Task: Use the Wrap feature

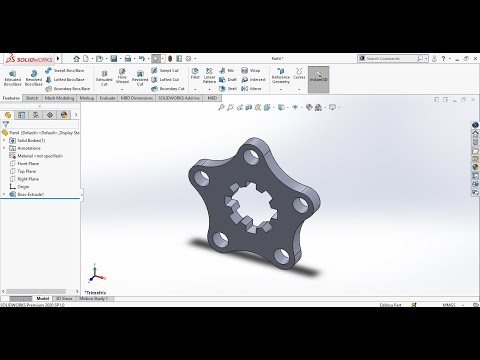Action: pos(251,71)
